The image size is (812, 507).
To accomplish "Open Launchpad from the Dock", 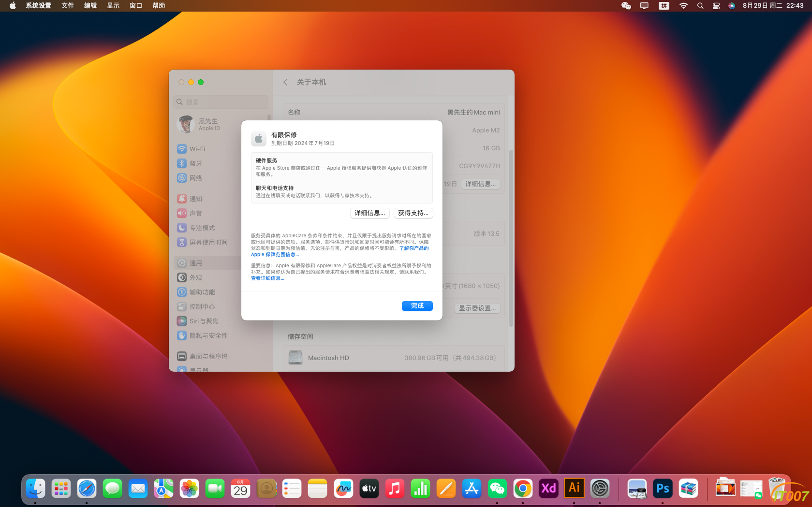I will pyautogui.click(x=61, y=489).
